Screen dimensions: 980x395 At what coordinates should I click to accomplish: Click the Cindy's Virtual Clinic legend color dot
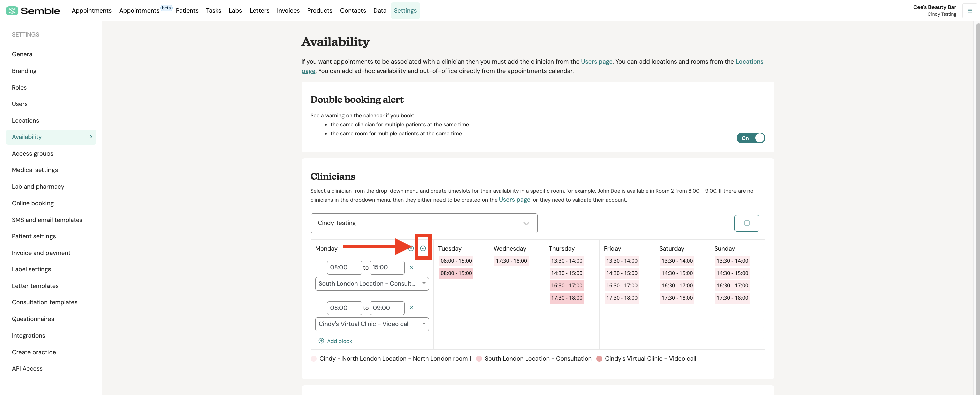(599, 359)
